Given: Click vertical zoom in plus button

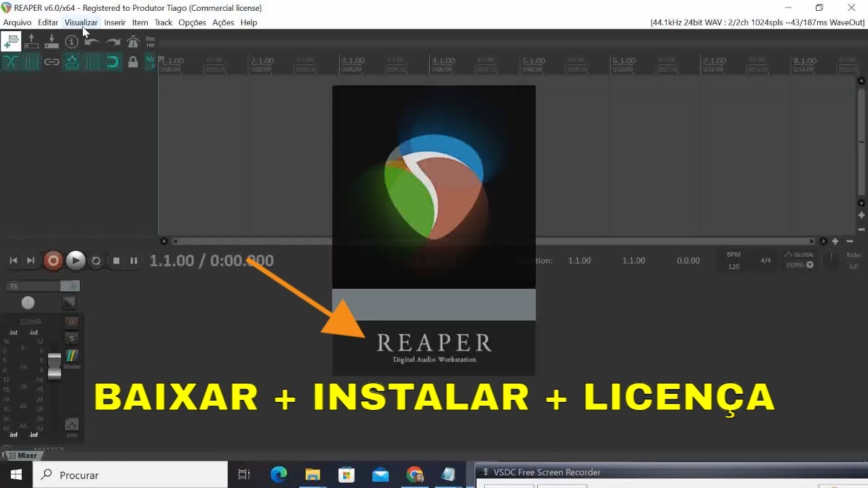Looking at the screenshot, I should coord(862,216).
